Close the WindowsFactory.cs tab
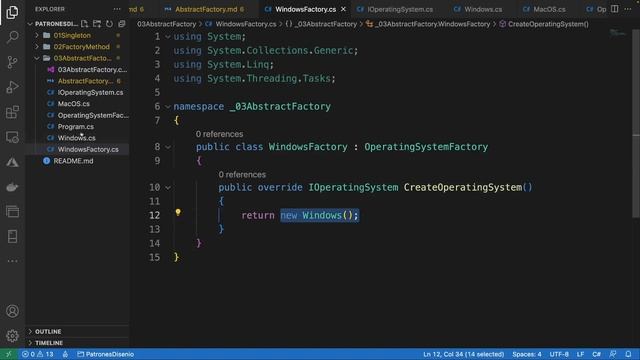The height and width of the screenshot is (360, 640). point(343,9)
